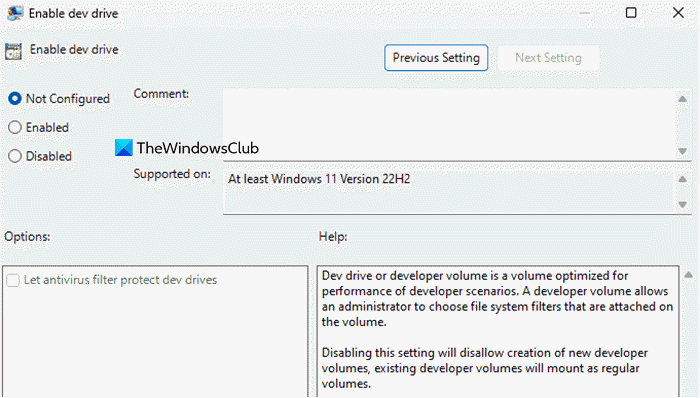Image resolution: width=700 pixels, height=398 pixels.
Task: Click the Next Setting button
Action: pos(548,58)
